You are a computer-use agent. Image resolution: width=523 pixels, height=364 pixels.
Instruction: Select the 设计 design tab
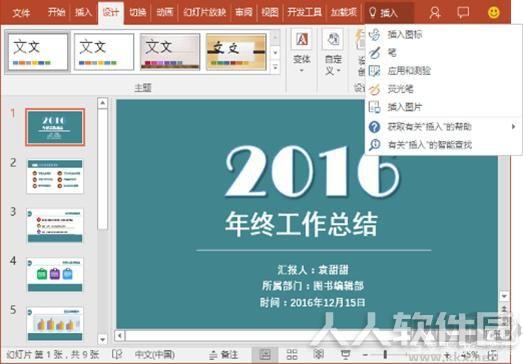(111, 13)
